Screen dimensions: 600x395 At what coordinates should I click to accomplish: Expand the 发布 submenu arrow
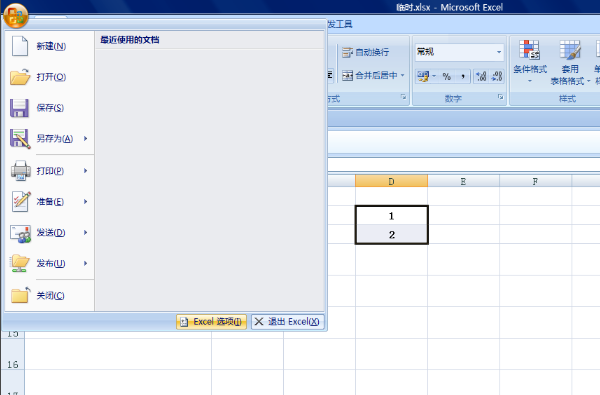(86, 263)
